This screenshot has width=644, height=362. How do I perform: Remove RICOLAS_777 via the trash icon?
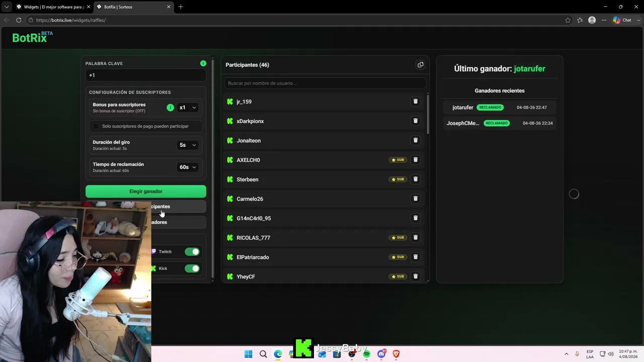pyautogui.click(x=416, y=237)
